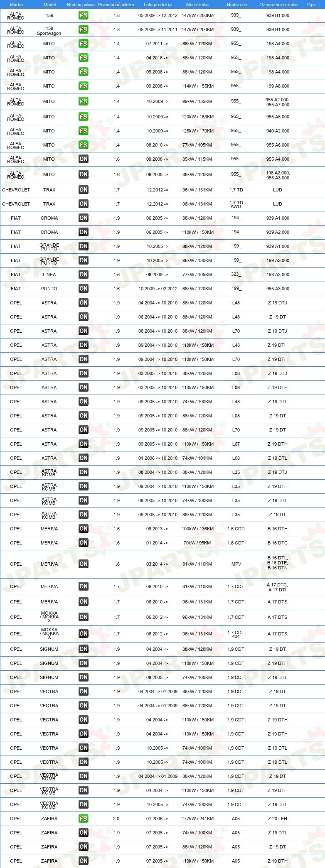This screenshot has width=325, height=868.
Task: Click engine code 199 A5.000
Action: pyautogui.click(x=278, y=260)
